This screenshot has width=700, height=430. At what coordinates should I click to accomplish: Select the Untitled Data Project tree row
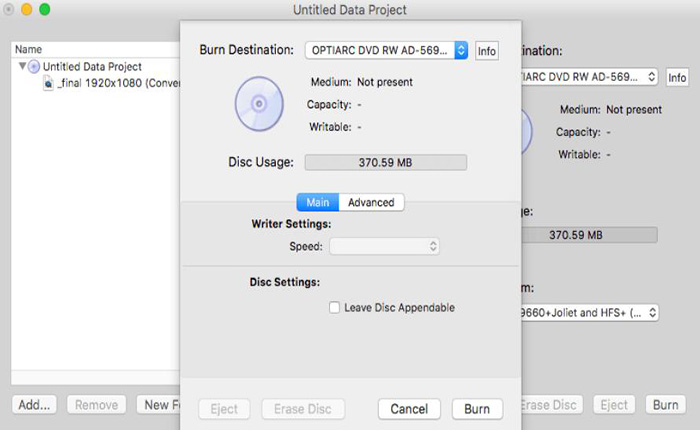[x=96, y=67]
